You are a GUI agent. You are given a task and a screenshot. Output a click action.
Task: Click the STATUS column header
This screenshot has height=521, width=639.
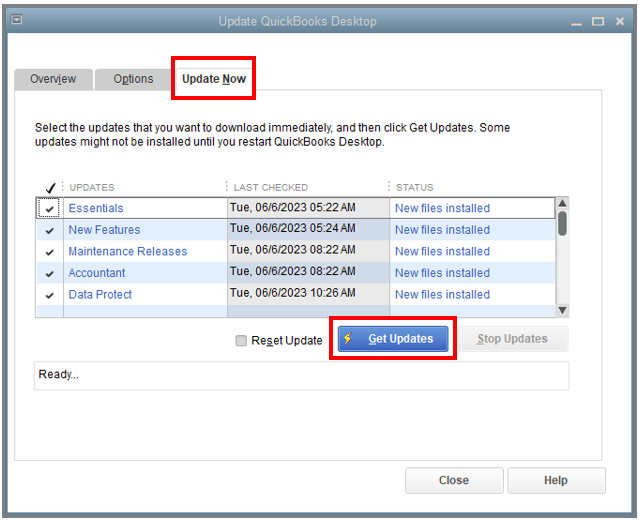(415, 188)
